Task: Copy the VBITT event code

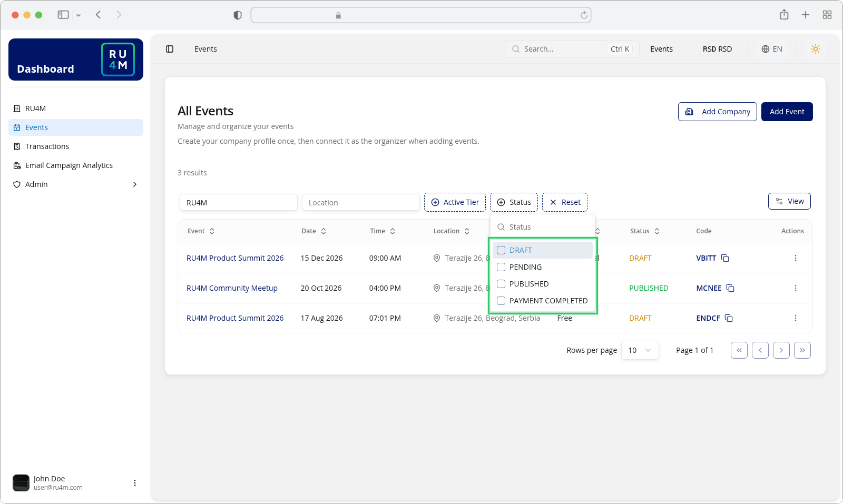Action: click(x=725, y=258)
